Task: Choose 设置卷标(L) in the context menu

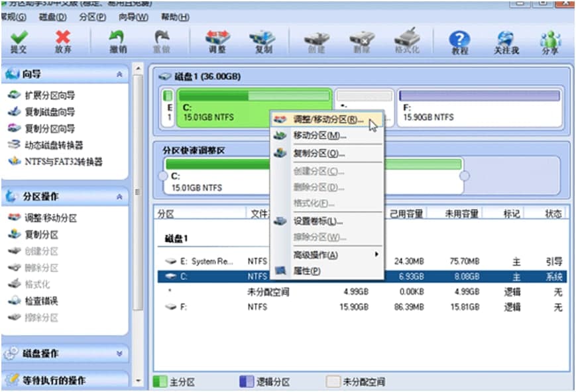Action: pos(327,221)
